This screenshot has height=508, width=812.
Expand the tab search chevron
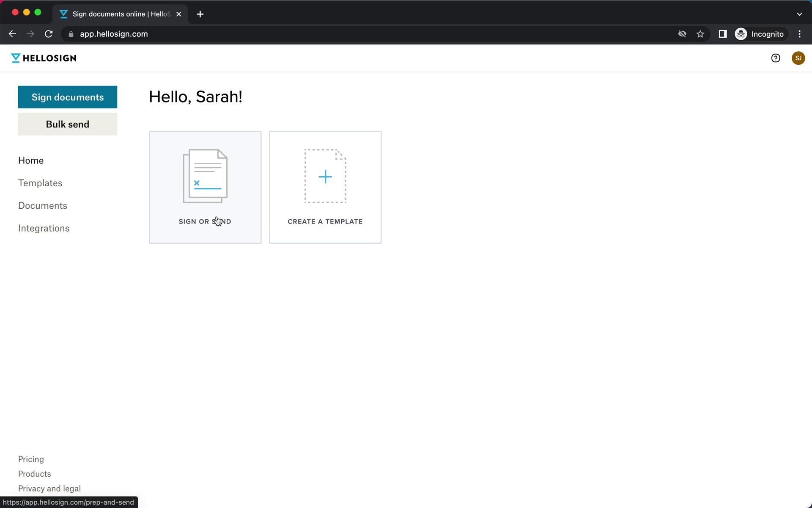(799, 14)
